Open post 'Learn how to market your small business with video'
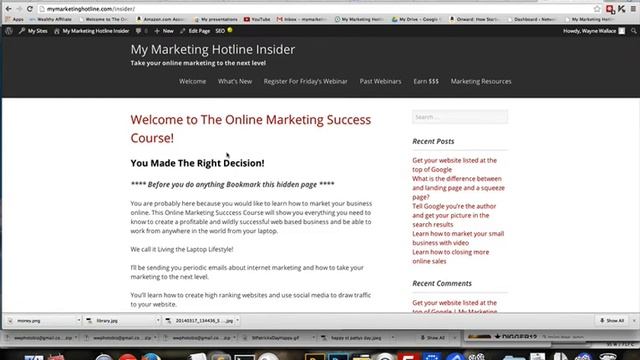 458,238
